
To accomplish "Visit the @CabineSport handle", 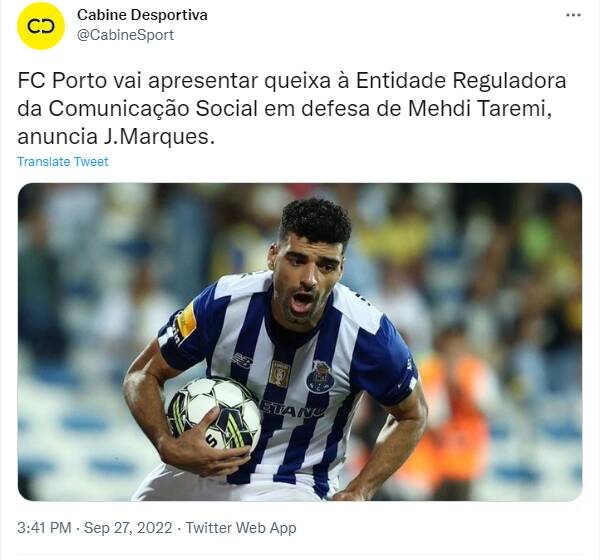I will [126, 35].
